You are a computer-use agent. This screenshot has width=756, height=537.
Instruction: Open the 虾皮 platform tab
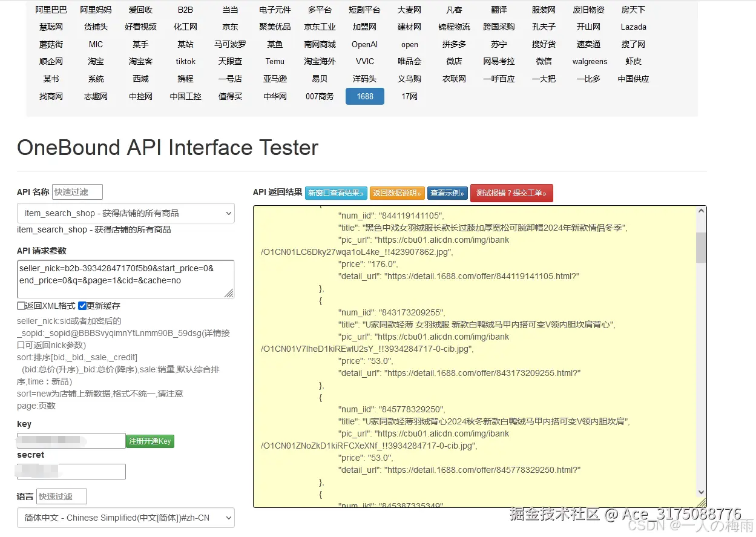point(633,61)
